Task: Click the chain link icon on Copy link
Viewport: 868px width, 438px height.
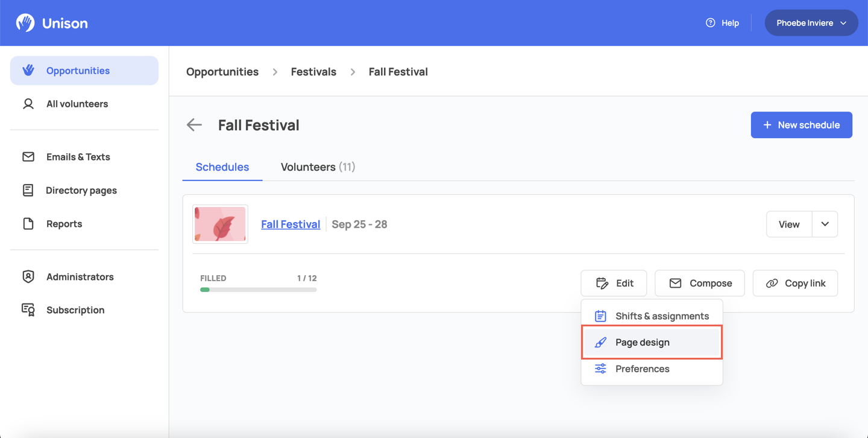Action: coord(772,283)
